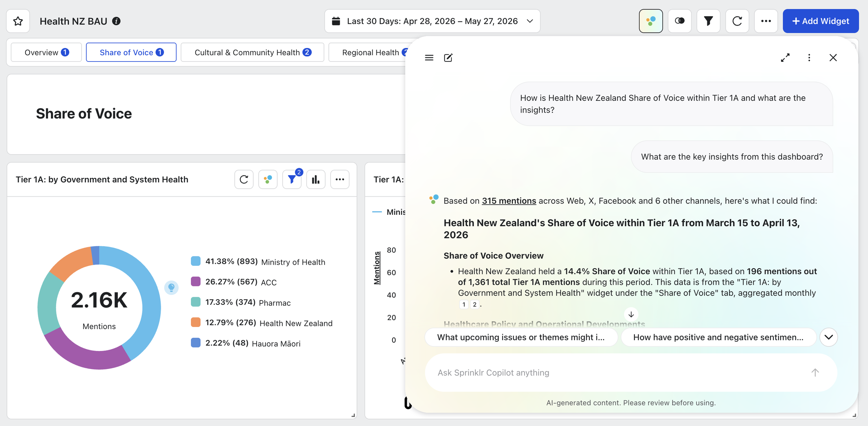Open the Copilot conversation list menu
The height and width of the screenshot is (426, 868).
pyautogui.click(x=429, y=58)
